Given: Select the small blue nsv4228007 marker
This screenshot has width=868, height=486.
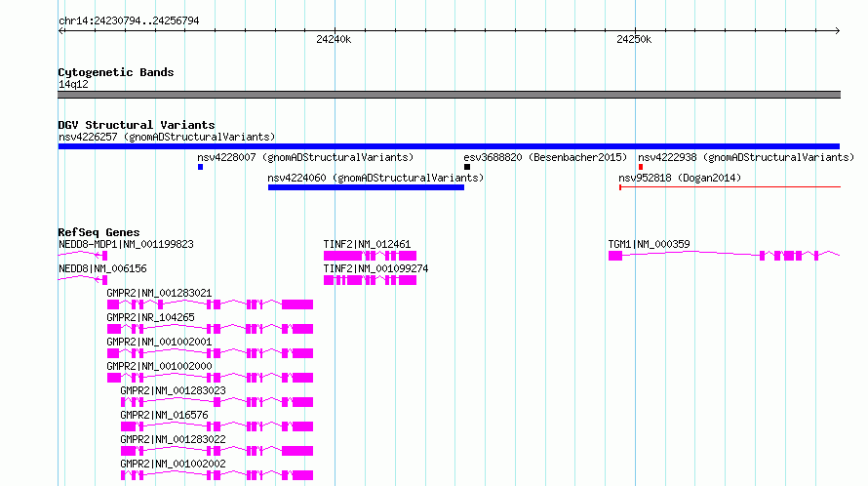Looking at the screenshot, I should pos(200,167).
